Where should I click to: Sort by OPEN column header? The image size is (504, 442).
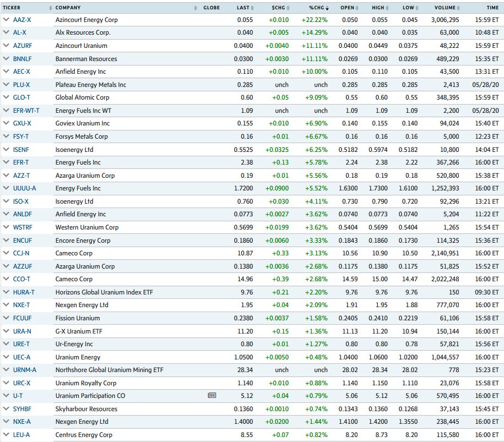point(349,8)
